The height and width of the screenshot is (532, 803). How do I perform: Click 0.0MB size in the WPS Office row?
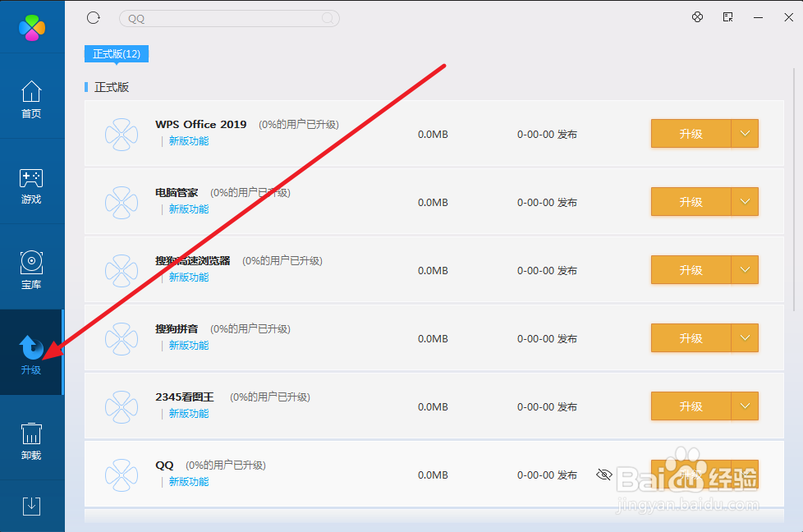click(x=433, y=134)
